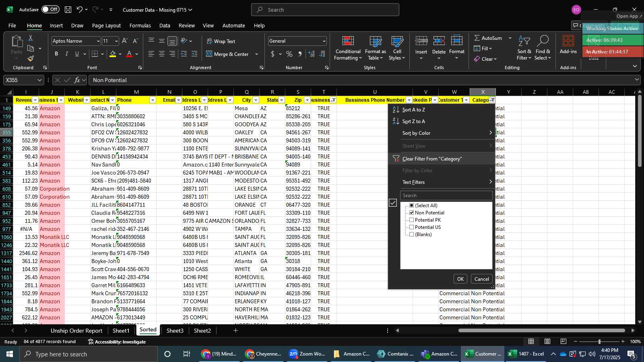This screenshot has width=644, height=362.
Task: Switch to Page Layout view icon
Action: pyautogui.click(x=547, y=341)
